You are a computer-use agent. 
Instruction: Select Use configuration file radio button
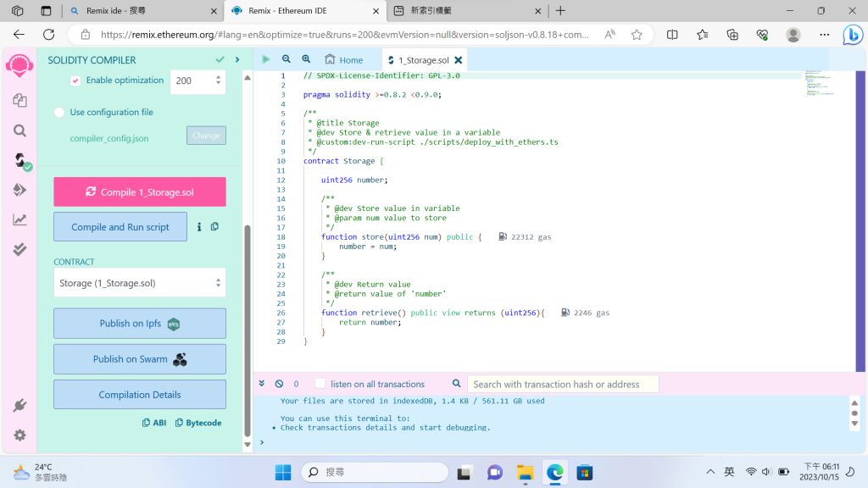(x=59, y=113)
